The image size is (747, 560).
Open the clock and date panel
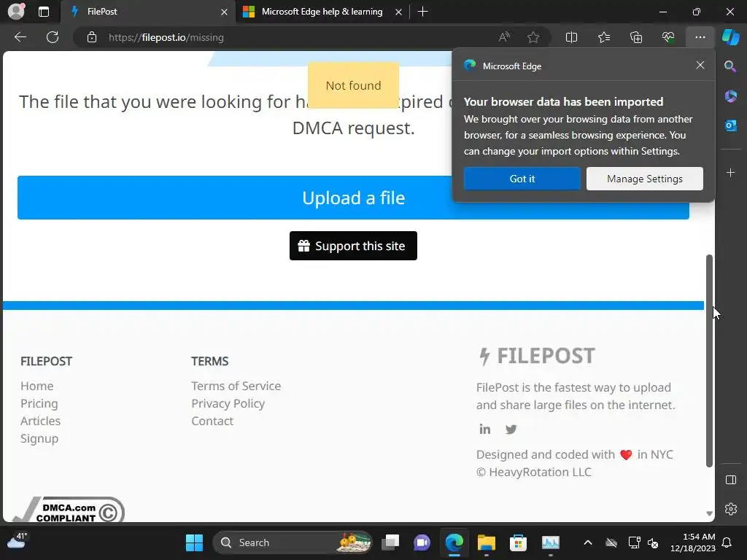coord(693,542)
